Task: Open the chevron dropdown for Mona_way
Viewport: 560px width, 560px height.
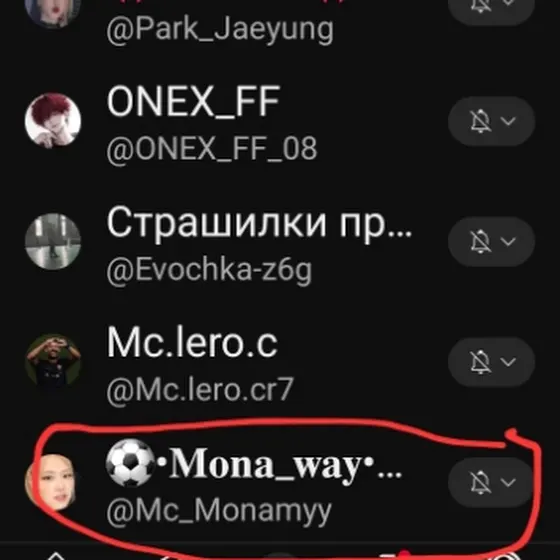Action: pos(508,482)
